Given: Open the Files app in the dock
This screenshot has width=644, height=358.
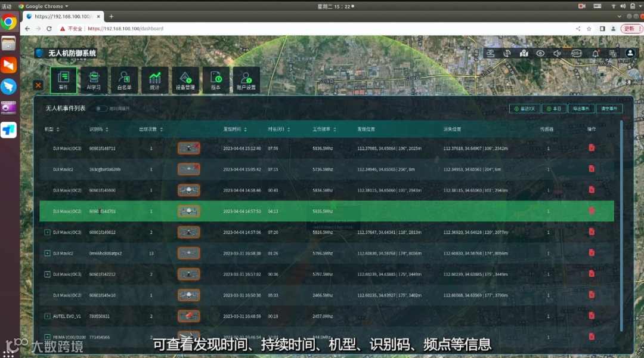Looking at the screenshot, I should [8, 43].
